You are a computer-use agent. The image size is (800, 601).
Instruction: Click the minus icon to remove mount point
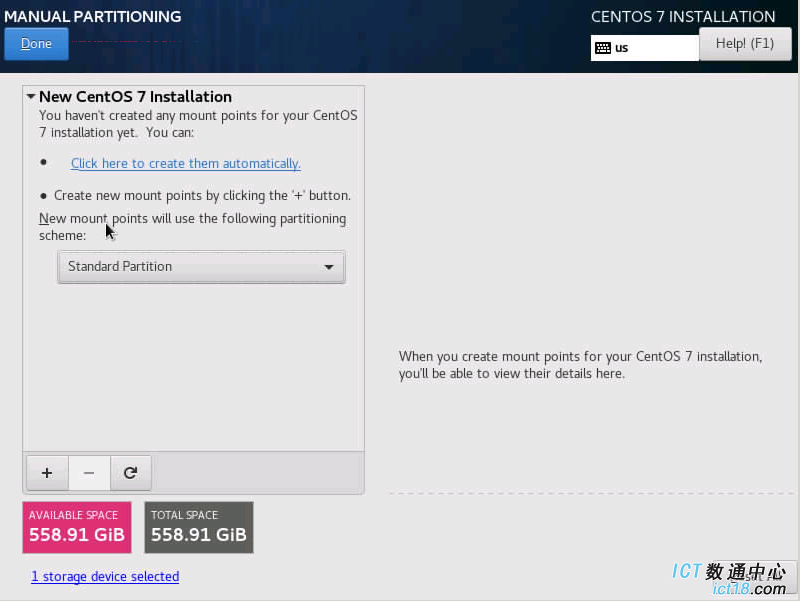tap(89, 473)
